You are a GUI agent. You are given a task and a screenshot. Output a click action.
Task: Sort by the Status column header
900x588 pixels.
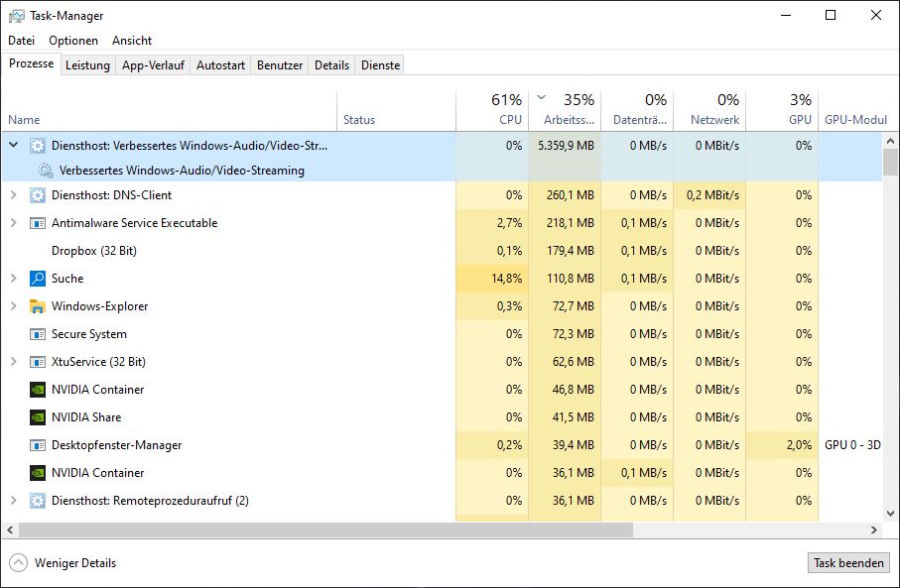[397, 111]
